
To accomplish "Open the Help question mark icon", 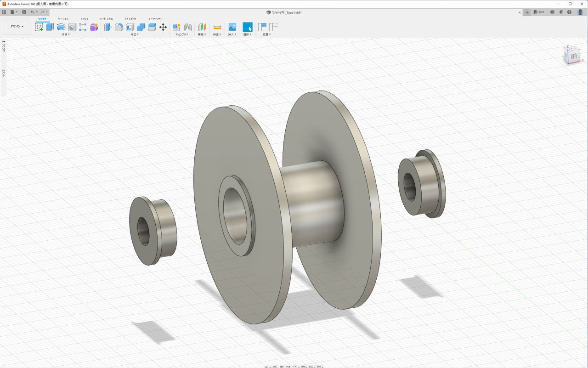I will [570, 12].
